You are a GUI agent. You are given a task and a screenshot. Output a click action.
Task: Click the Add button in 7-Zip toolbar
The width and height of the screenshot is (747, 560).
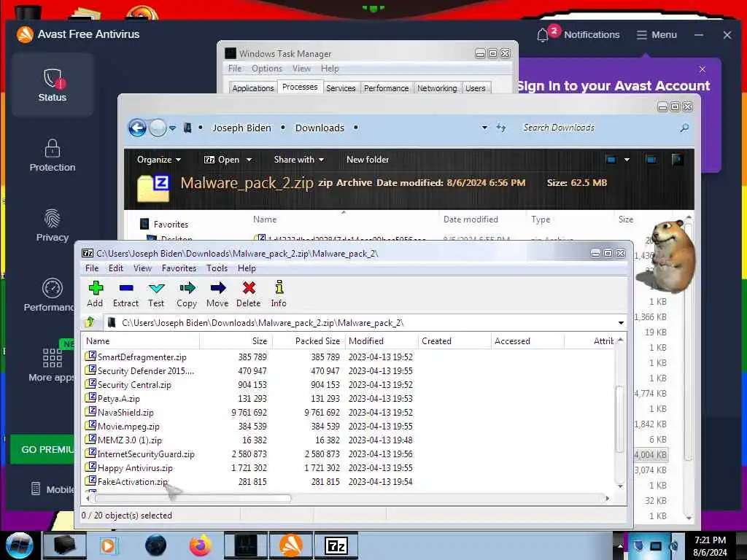[96, 294]
